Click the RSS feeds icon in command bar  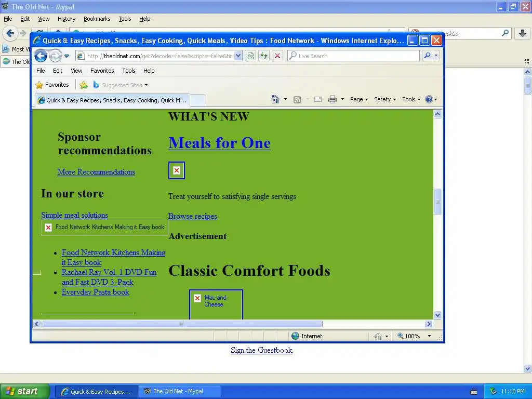tap(297, 99)
